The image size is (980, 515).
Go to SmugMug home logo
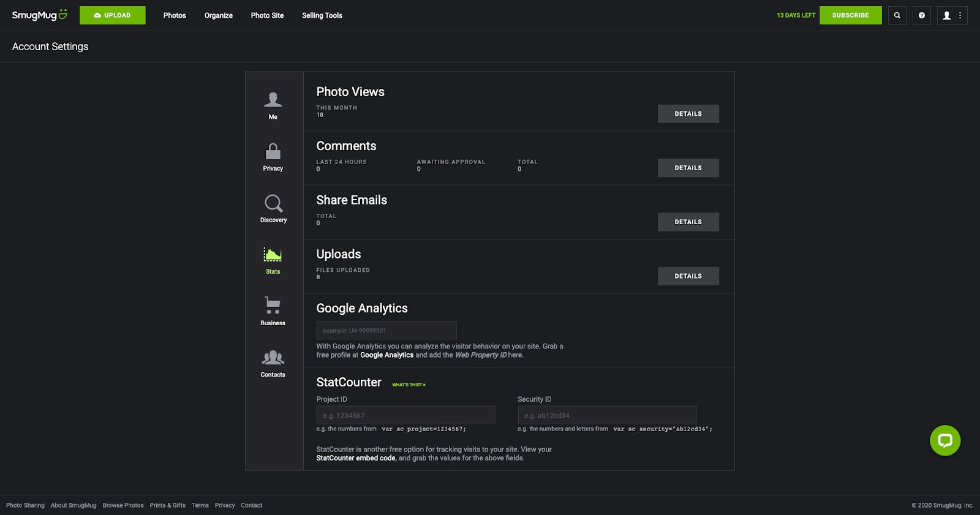pos(40,15)
